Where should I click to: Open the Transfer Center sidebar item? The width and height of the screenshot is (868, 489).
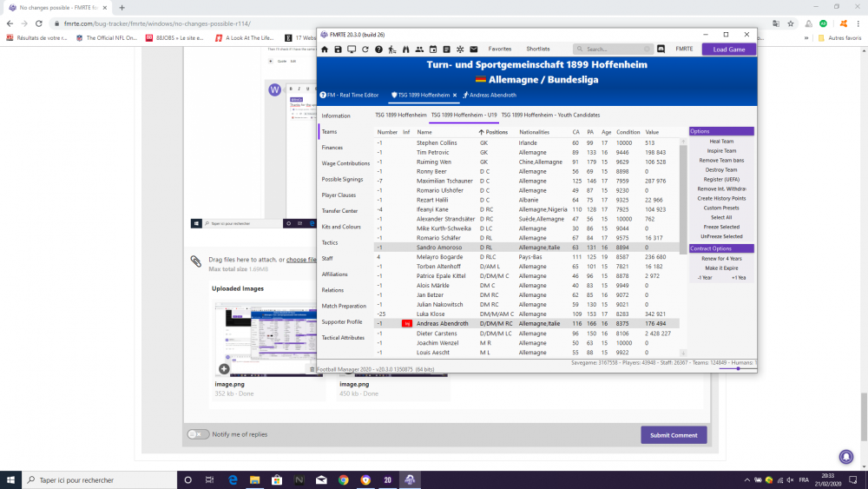pos(340,211)
